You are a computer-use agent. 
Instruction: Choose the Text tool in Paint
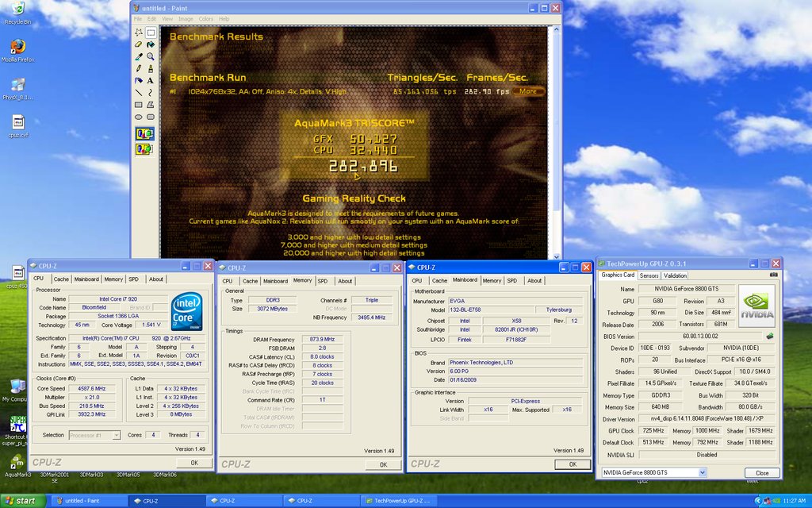click(151, 80)
